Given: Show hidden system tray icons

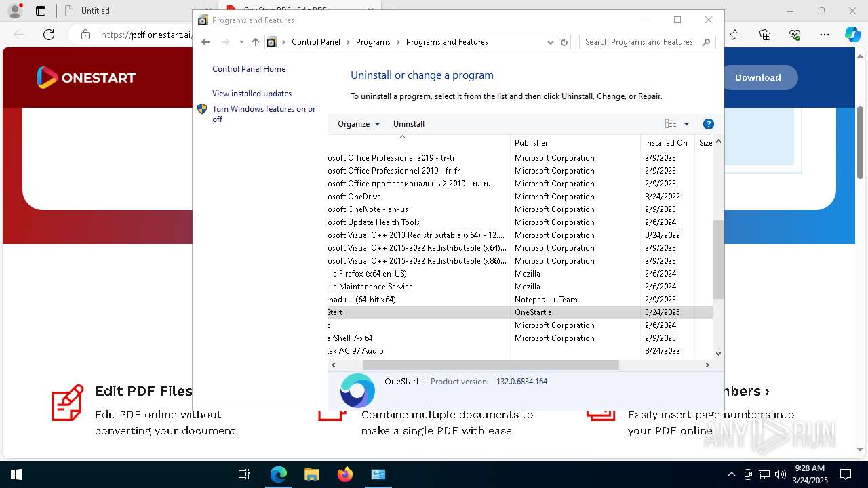Looking at the screenshot, I should [x=731, y=474].
